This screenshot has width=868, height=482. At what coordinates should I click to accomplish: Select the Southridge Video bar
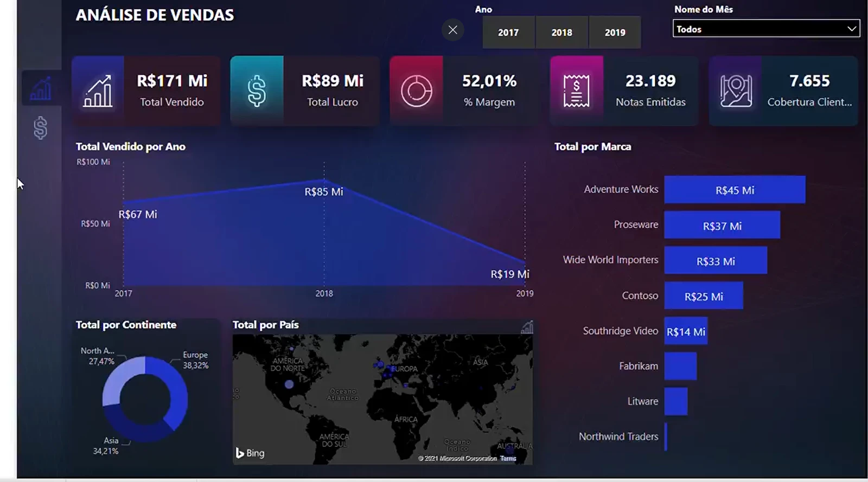coord(686,331)
